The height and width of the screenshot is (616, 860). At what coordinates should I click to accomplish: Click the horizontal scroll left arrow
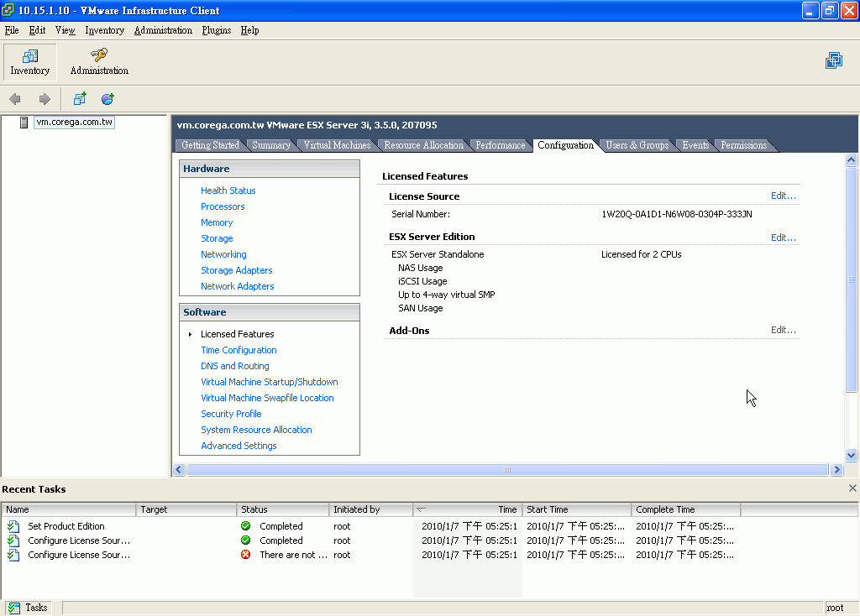(179, 470)
